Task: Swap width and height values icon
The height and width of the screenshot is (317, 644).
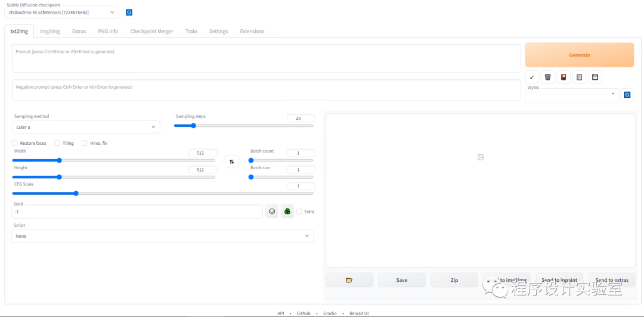Action: point(232,161)
